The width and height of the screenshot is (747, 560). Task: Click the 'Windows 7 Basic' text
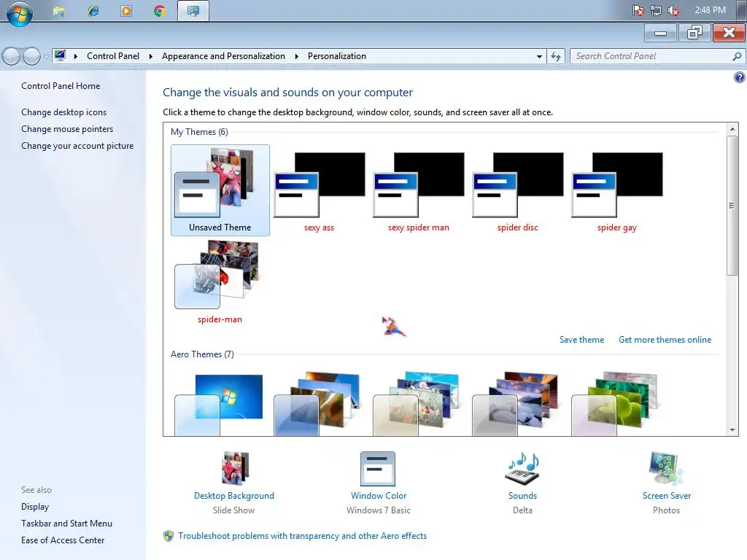(x=379, y=510)
